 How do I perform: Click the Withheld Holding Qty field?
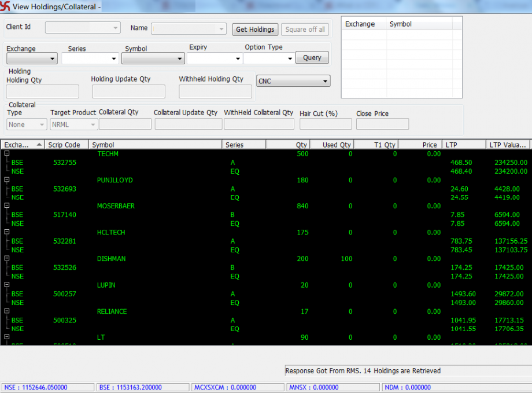(x=216, y=91)
